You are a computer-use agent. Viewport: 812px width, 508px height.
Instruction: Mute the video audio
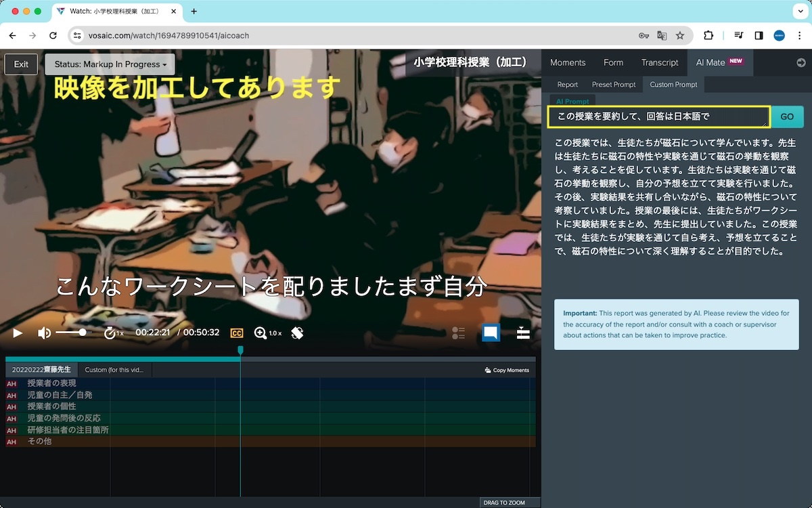45,333
